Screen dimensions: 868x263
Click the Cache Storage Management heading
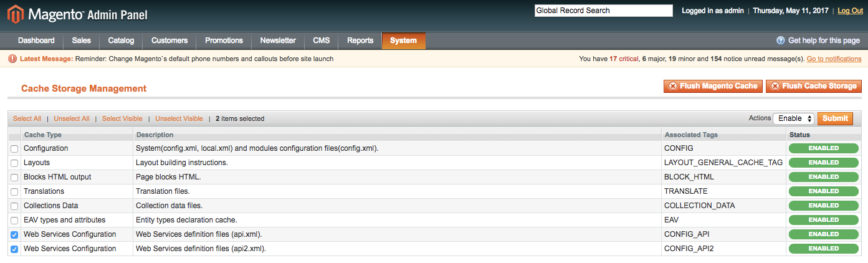pyautogui.click(x=83, y=88)
